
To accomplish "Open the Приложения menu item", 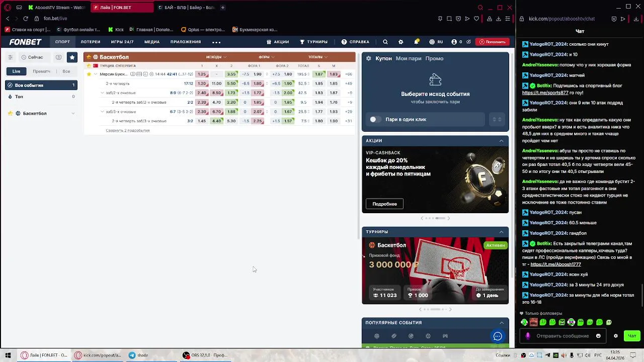I will click(186, 42).
